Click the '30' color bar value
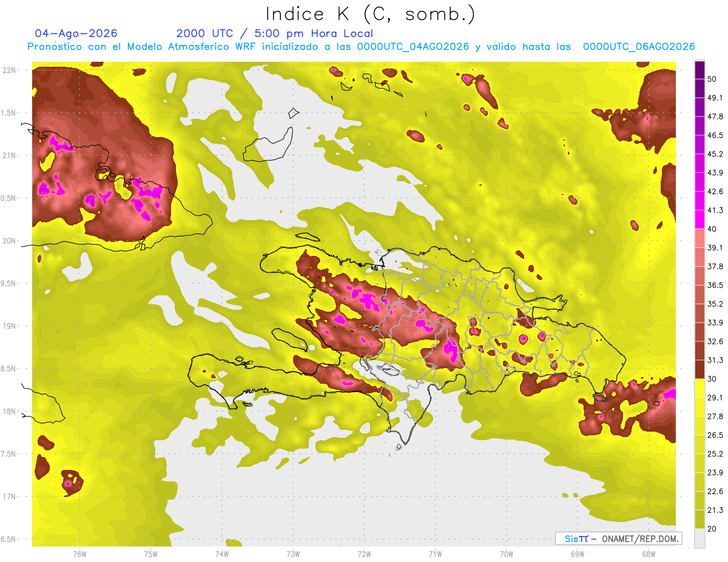 (x=712, y=379)
